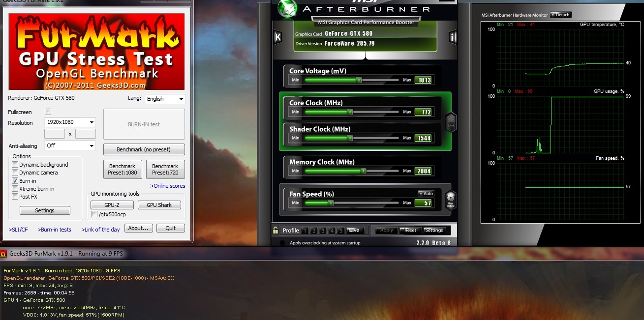Click the FurMark render window title bar
This screenshot has width=644, height=320.
click(x=322, y=254)
